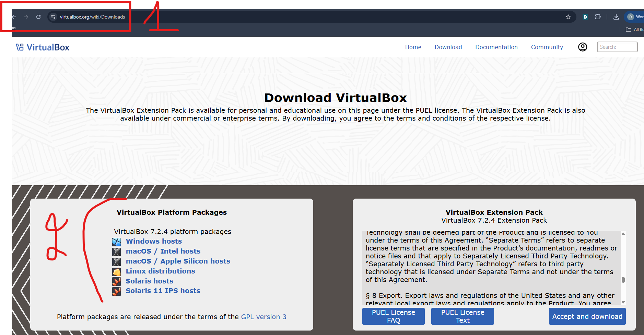Open the browser downloads icon
The width and height of the screenshot is (644, 335).
pyautogui.click(x=616, y=17)
